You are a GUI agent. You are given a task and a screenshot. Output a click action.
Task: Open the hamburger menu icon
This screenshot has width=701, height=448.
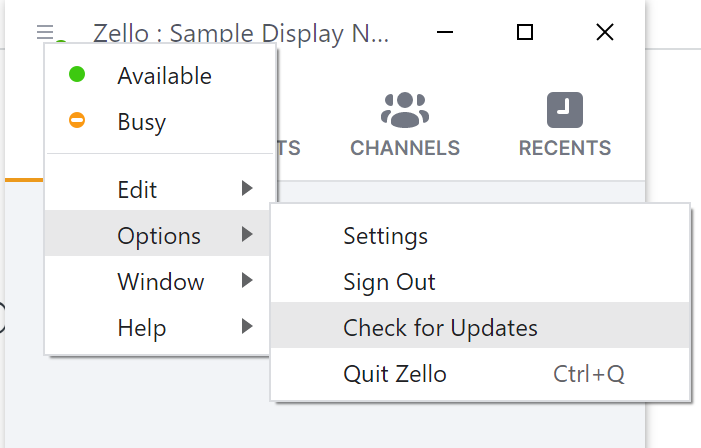pos(45,32)
